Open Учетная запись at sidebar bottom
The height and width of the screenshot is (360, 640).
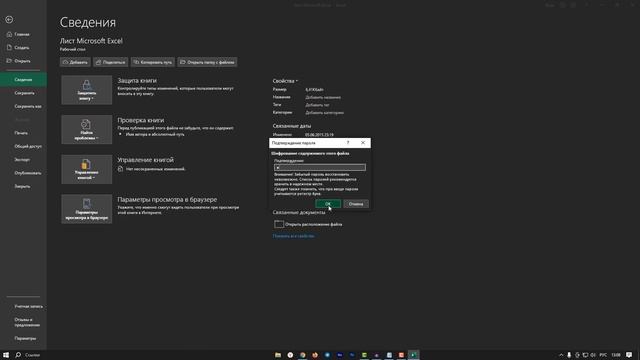point(29,307)
